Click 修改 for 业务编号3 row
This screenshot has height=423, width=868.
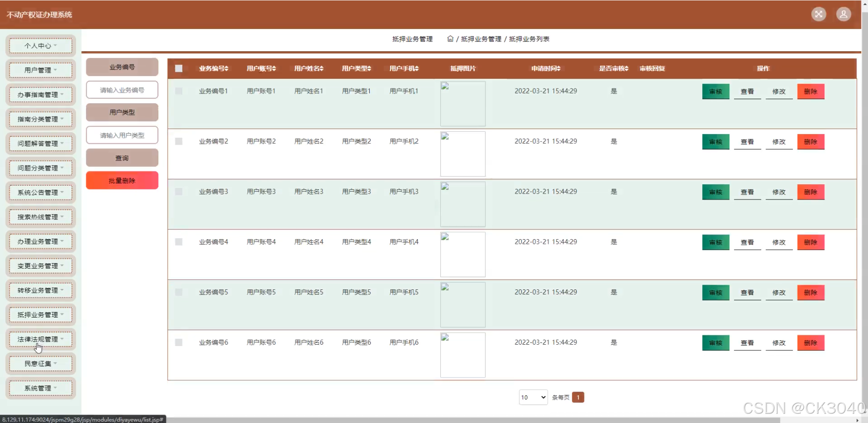point(779,192)
